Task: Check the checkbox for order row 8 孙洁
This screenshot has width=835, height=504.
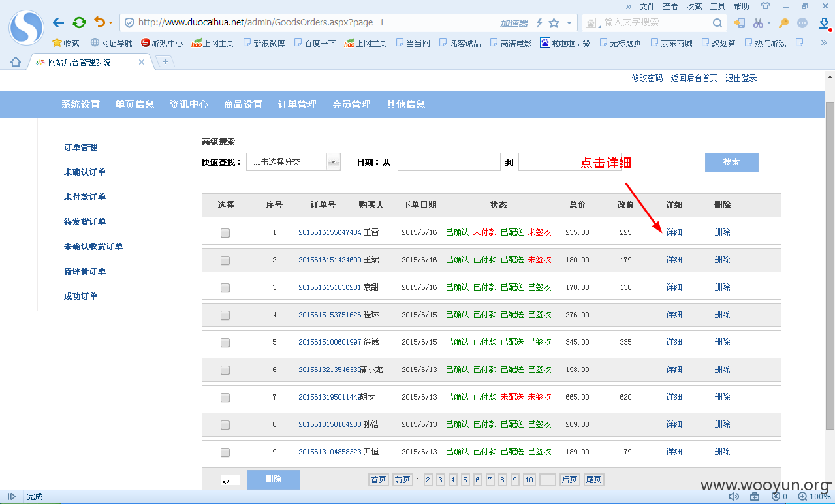Action: (x=225, y=425)
